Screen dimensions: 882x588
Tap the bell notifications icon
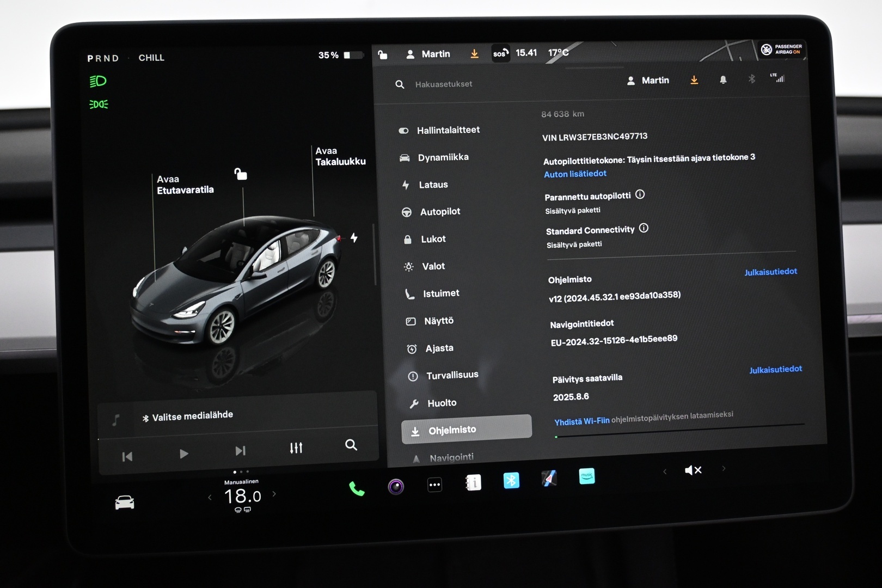click(x=723, y=80)
